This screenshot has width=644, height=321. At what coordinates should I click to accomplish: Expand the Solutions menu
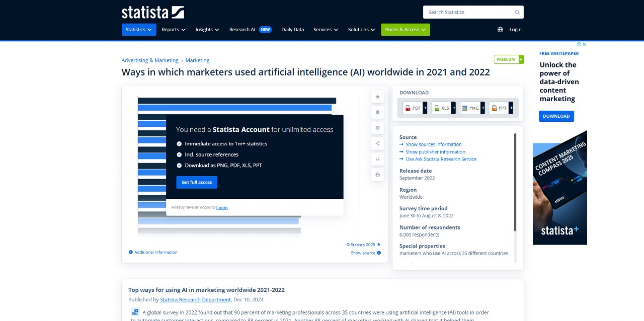pyautogui.click(x=361, y=30)
